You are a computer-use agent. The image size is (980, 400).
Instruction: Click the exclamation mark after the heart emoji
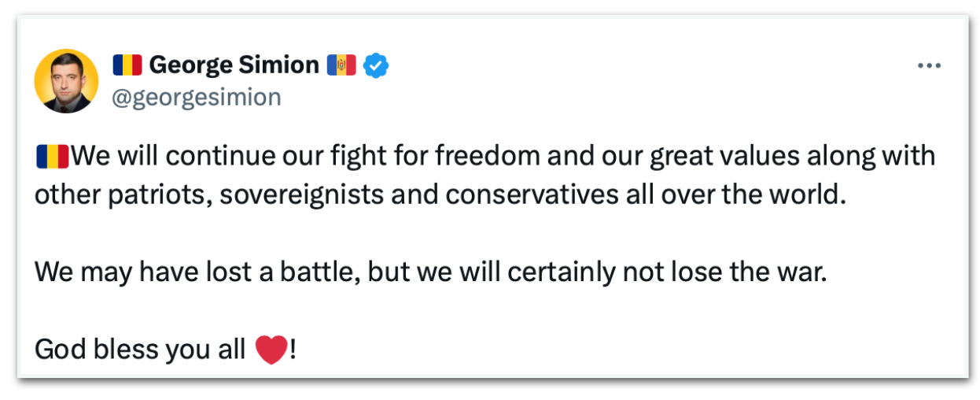coord(293,350)
